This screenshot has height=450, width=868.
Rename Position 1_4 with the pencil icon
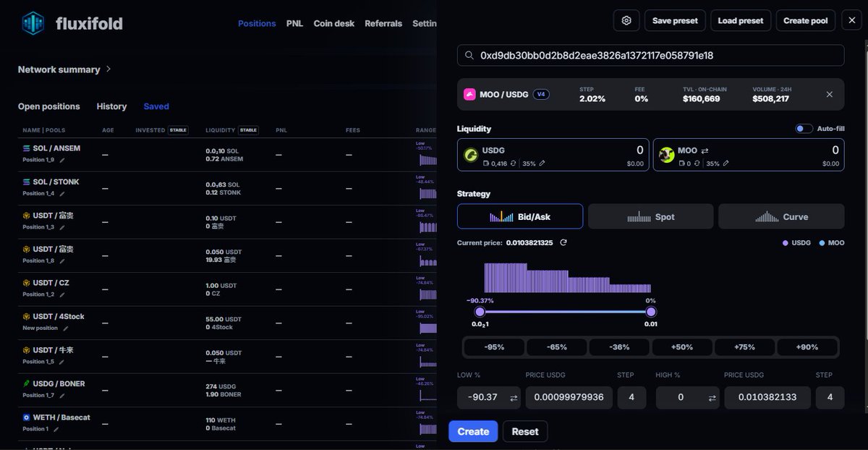pos(62,194)
